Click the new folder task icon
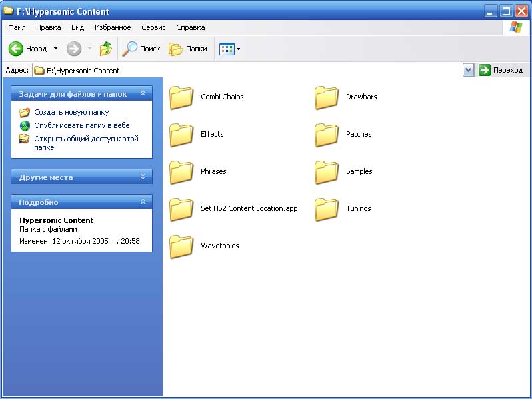Image resolution: width=532 pixels, height=399 pixels. [25, 112]
